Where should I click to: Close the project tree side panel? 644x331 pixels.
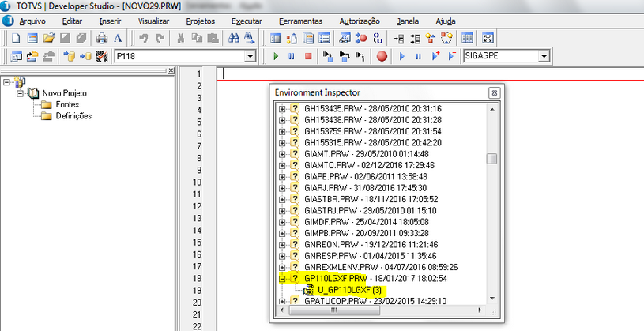click(171, 70)
